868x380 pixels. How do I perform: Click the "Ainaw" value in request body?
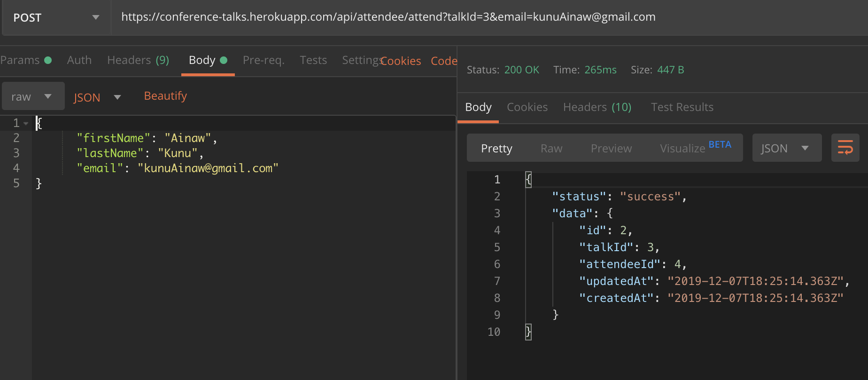click(x=188, y=138)
